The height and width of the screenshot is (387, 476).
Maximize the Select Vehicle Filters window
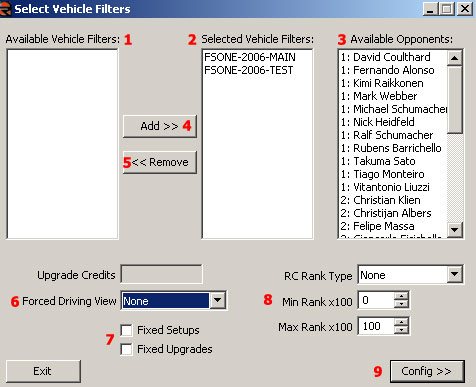446,9
